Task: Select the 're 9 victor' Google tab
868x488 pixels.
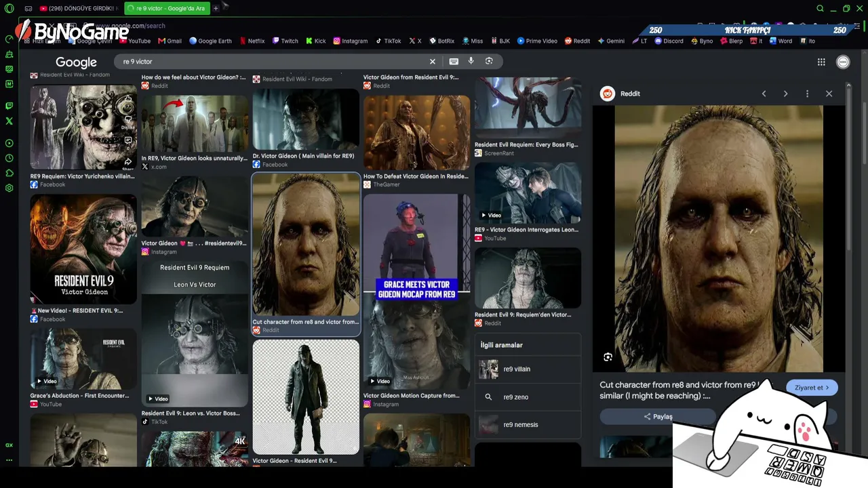Action: coord(167,9)
